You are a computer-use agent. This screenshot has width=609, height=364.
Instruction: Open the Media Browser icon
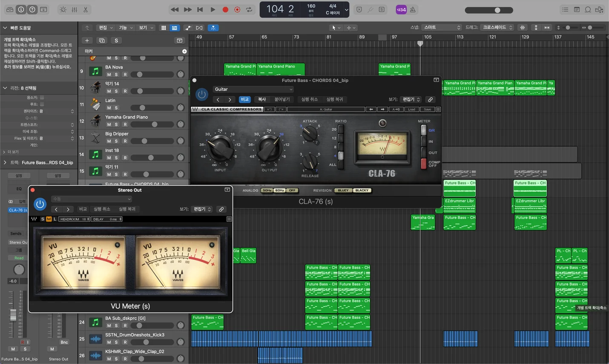[599, 9]
